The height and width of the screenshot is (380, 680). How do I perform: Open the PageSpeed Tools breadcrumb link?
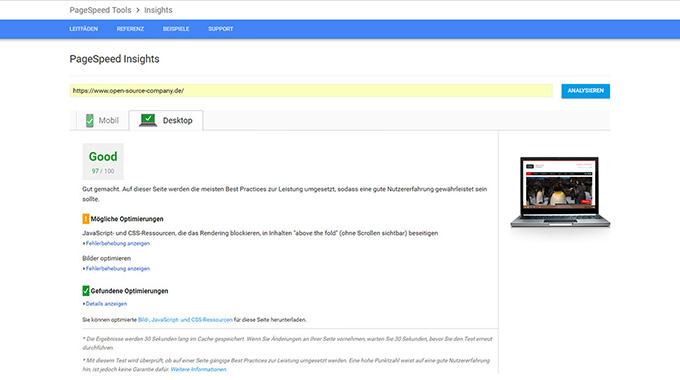[100, 10]
